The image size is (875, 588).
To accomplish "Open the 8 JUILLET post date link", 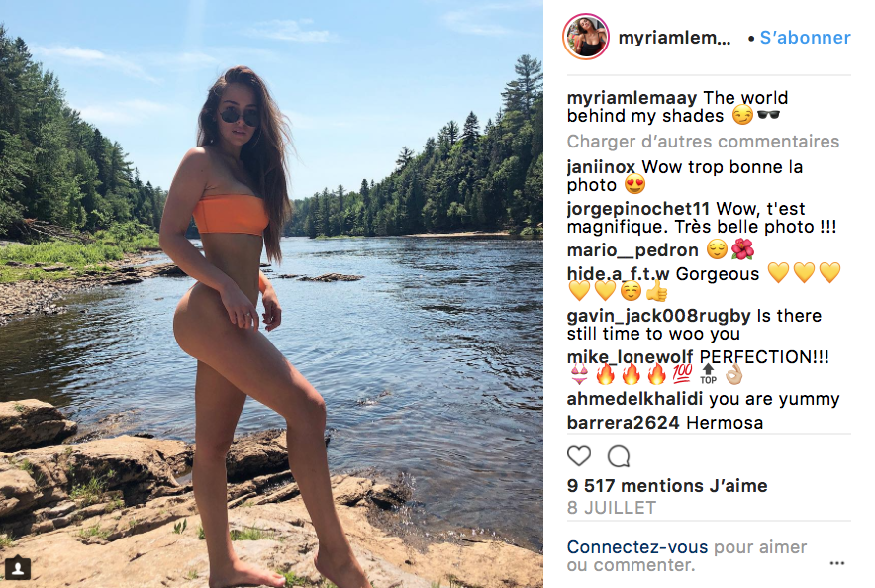I will click(x=612, y=508).
